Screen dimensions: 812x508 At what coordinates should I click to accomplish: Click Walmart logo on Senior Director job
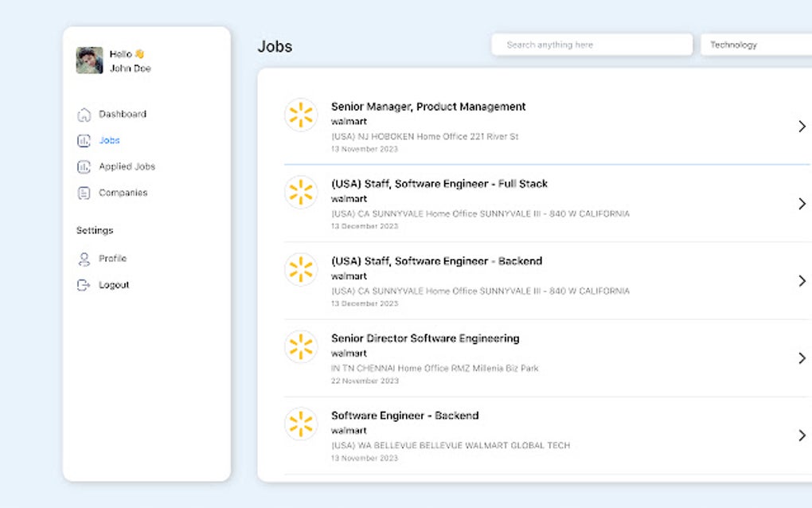(301, 346)
